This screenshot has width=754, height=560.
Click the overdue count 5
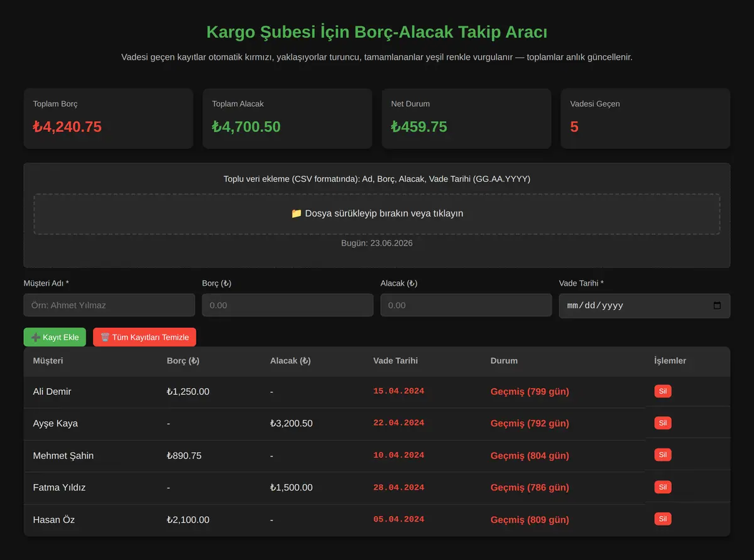tap(574, 127)
